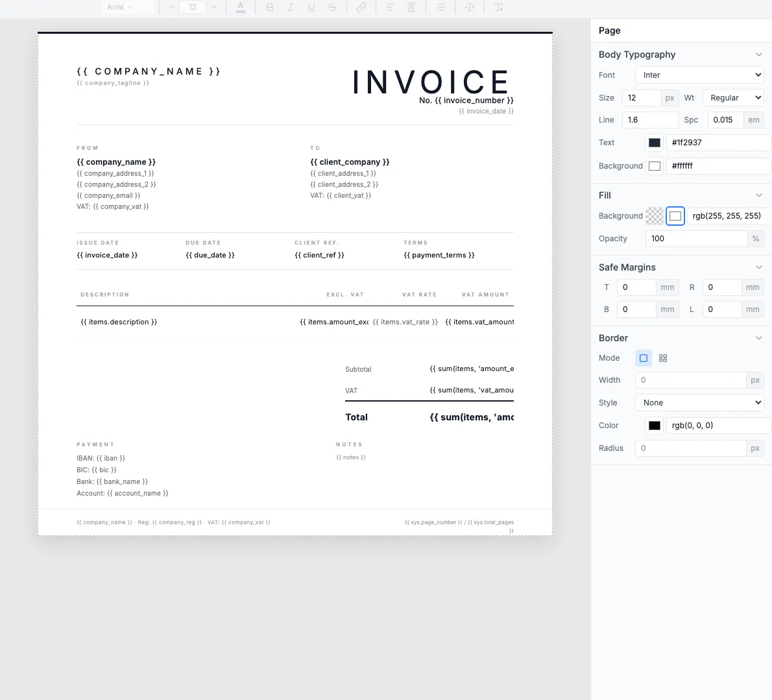Switch to per-side border mode
This screenshot has height=700, width=772.
pyautogui.click(x=663, y=357)
